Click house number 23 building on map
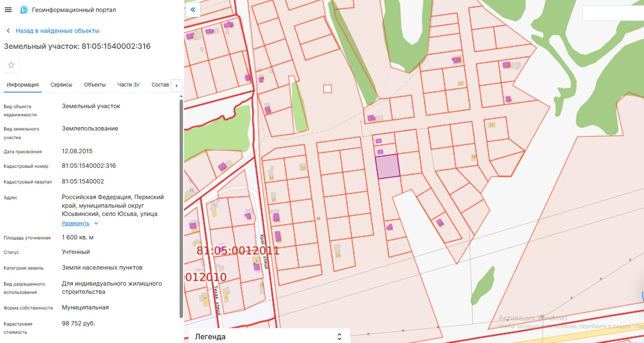644x343 pixels. (x=337, y=251)
